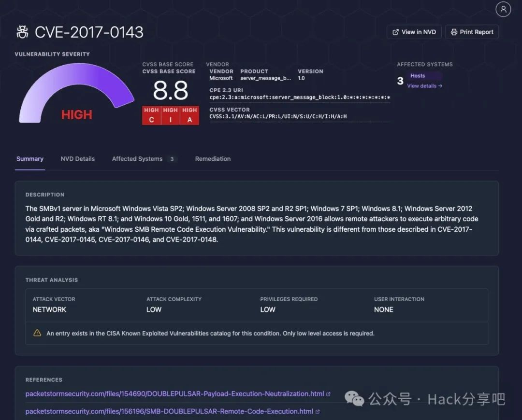Click the external-link icon in View in NVD
Screen dimensions: 522x420
(395, 32)
